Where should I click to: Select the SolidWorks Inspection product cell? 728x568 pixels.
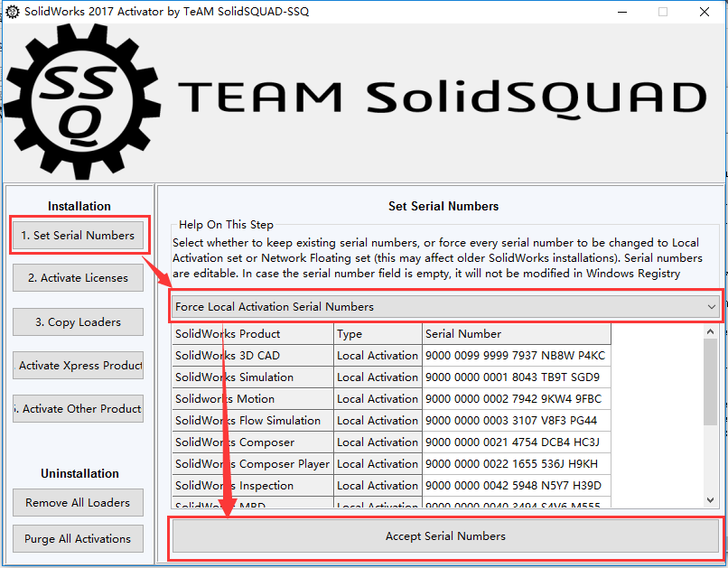point(253,486)
